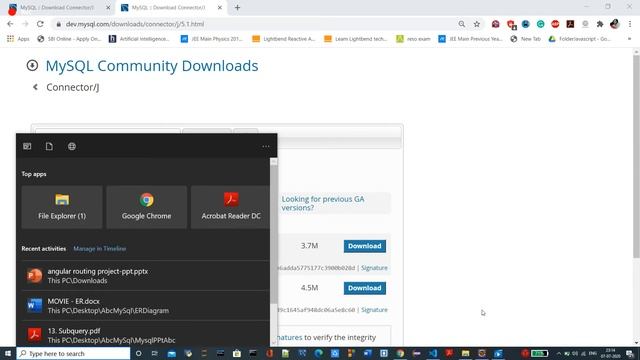Image resolution: width=640 pixels, height=360 pixels.
Task: Open Visual Studio Code from taskbar
Action: pos(433,353)
